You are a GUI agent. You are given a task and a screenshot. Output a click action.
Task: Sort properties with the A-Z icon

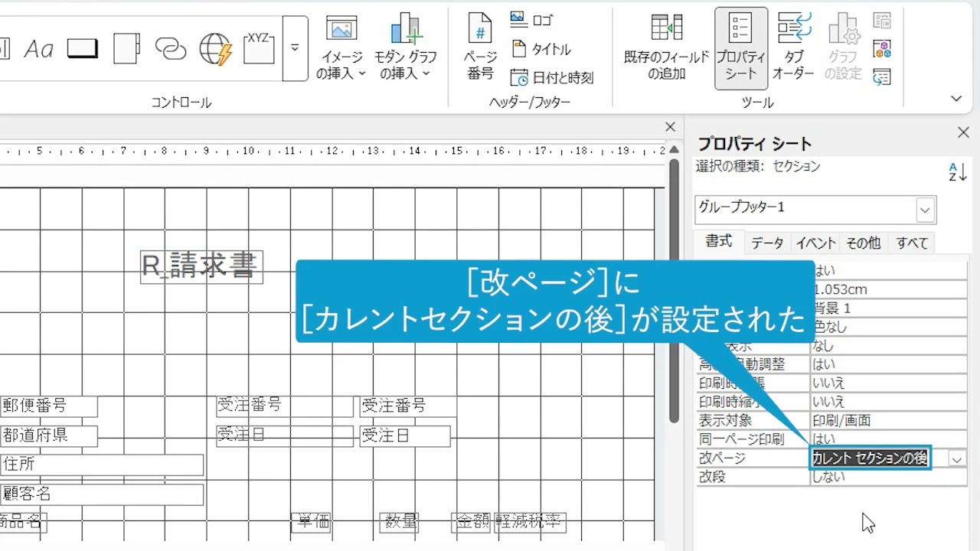click(958, 172)
